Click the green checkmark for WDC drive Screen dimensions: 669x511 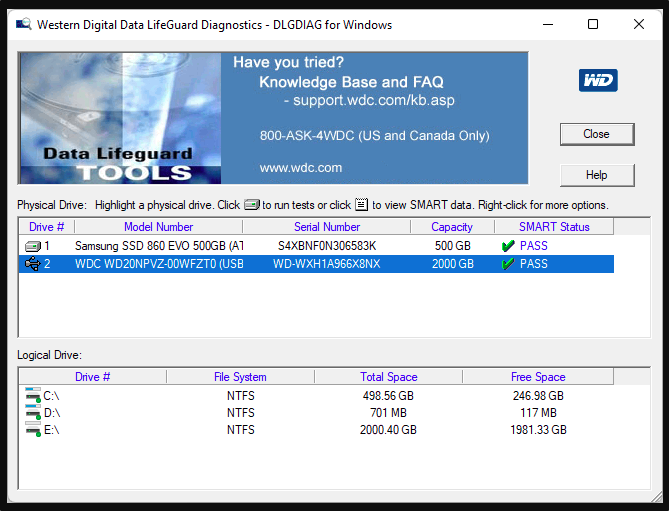point(508,264)
